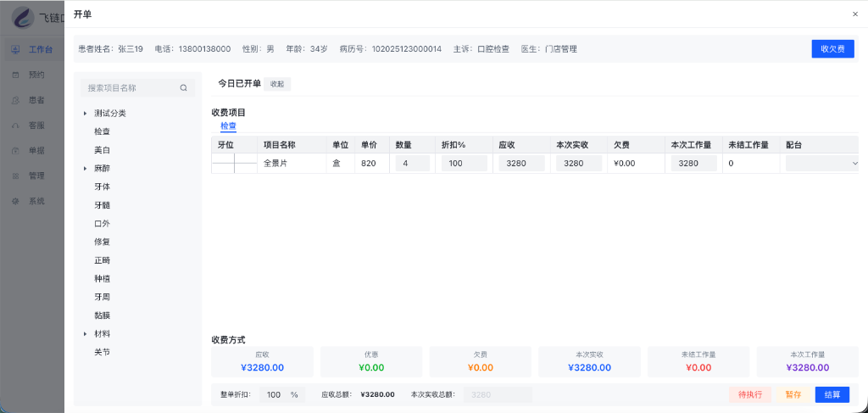The width and height of the screenshot is (868, 413).
Task: Close the 开单 dialog with the X
Action: (855, 14)
